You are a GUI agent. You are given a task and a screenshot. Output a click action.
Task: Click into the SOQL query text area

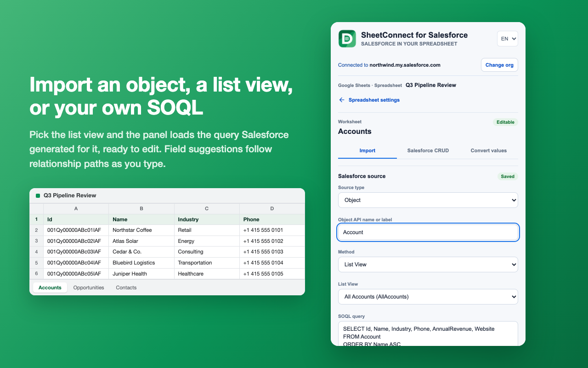pos(428,333)
